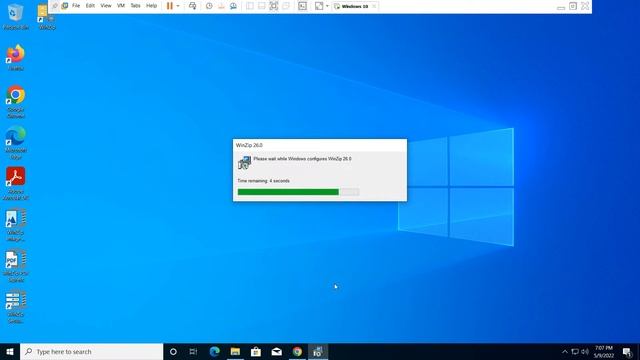Click the "Time remaining: 4 seconds" text

click(263, 181)
